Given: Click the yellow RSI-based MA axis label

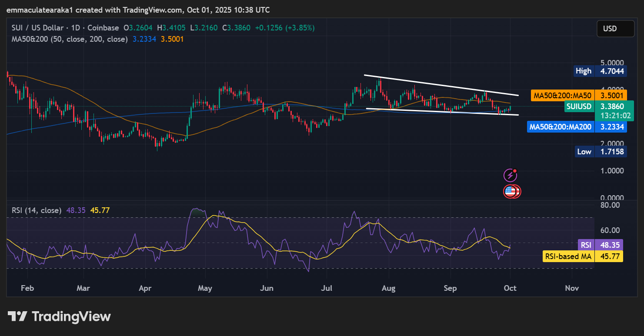Looking at the screenshot, I should pos(583,256).
